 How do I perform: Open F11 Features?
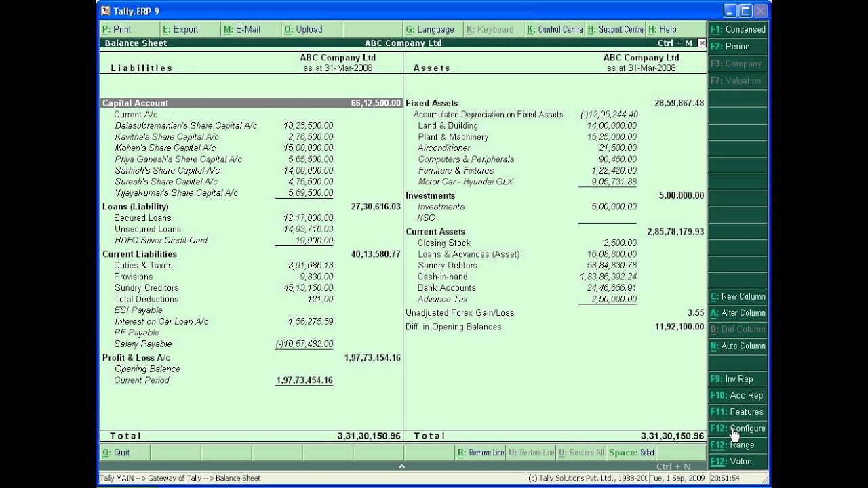click(x=738, y=411)
